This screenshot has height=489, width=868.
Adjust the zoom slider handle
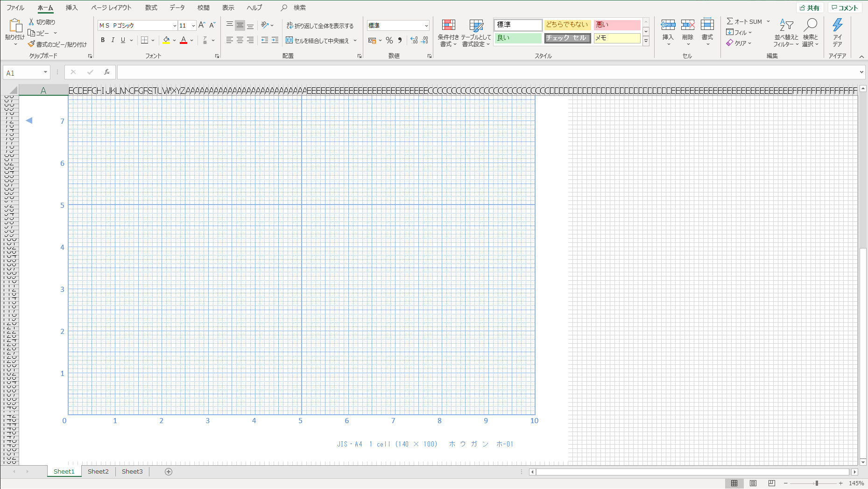tap(817, 483)
